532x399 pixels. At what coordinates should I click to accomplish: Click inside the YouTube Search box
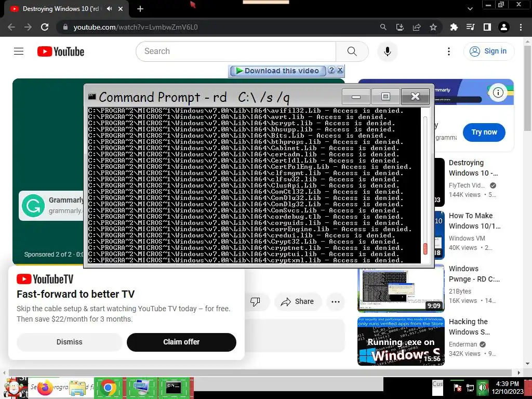tap(236, 51)
